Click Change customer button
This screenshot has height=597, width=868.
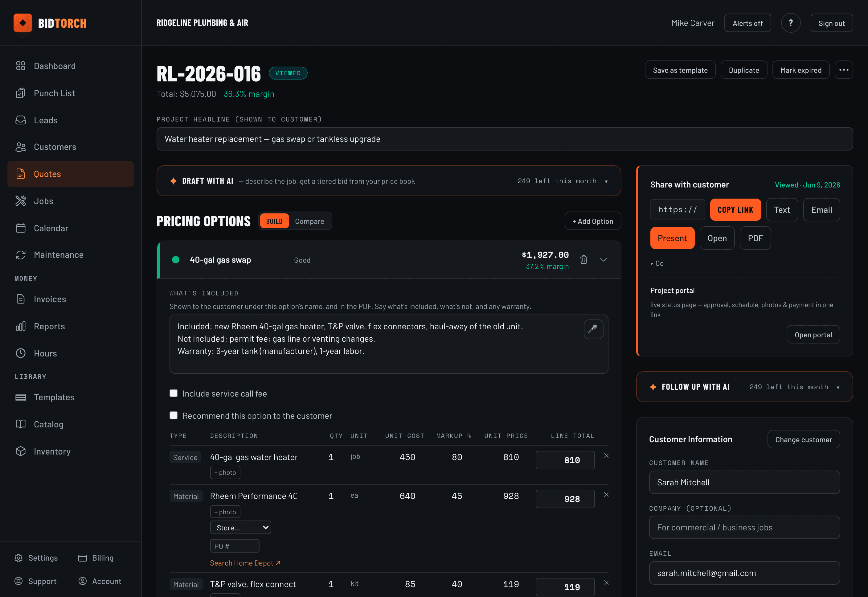point(803,439)
